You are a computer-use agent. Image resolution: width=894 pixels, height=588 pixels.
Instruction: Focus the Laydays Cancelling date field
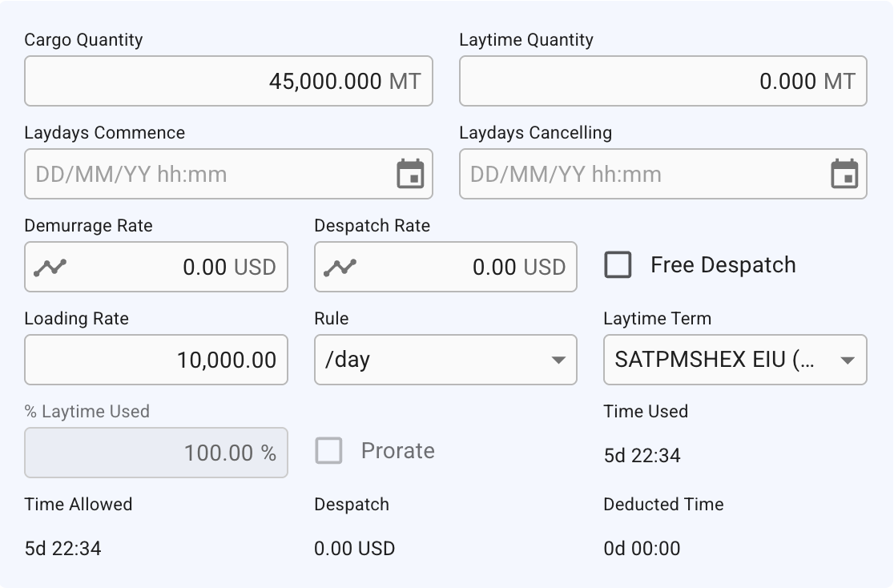(x=641, y=174)
